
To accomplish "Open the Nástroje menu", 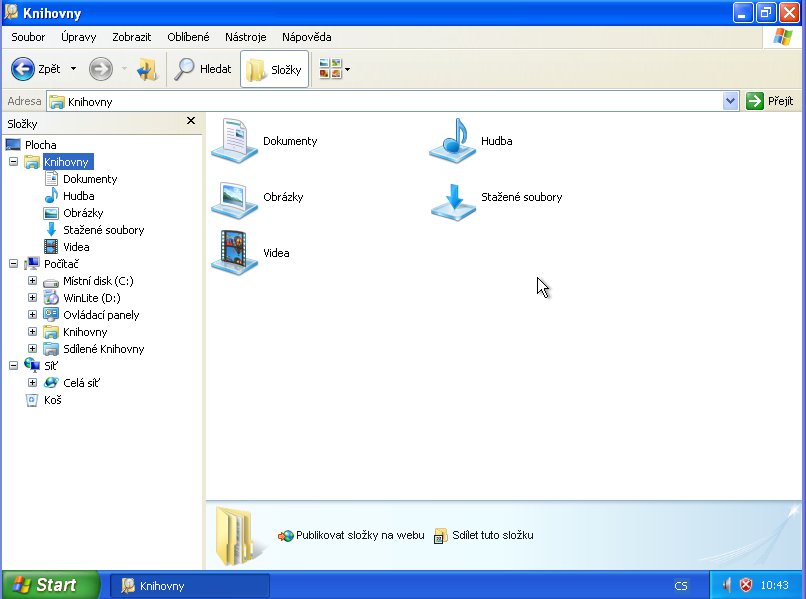I will [x=245, y=37].
